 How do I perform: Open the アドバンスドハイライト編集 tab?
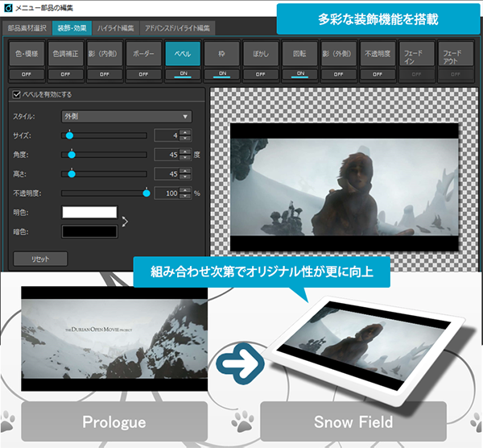177,28
